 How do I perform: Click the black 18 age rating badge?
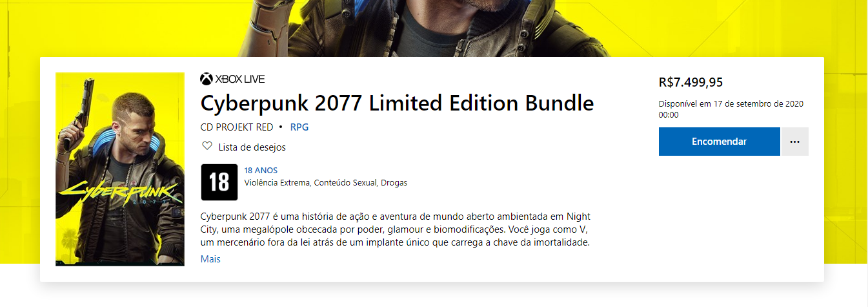[219, 182]
